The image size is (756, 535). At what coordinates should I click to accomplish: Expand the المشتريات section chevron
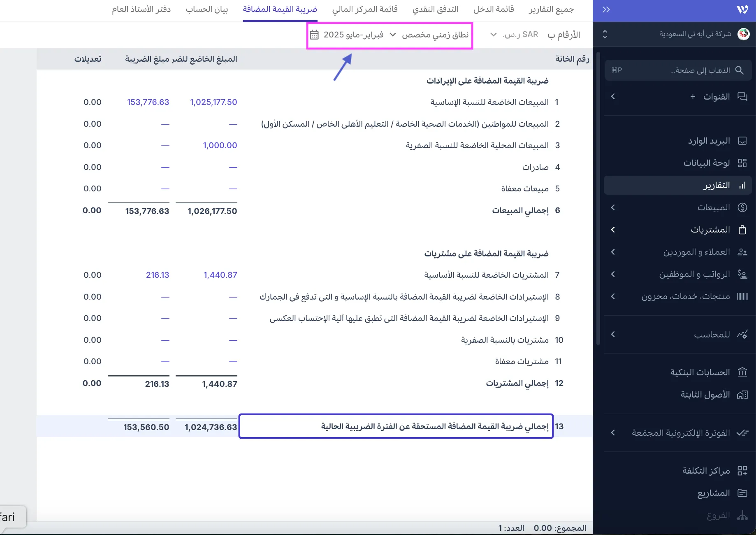[x=613, y=230]
